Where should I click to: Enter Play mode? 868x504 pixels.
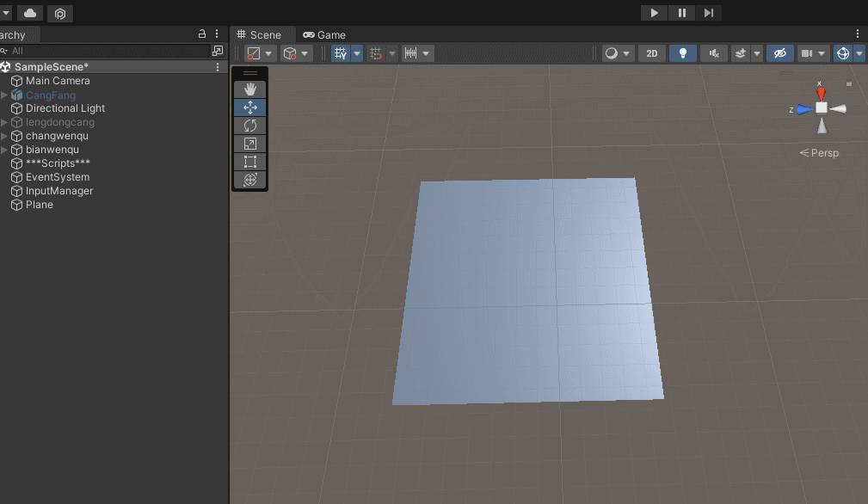coord(653,13)
